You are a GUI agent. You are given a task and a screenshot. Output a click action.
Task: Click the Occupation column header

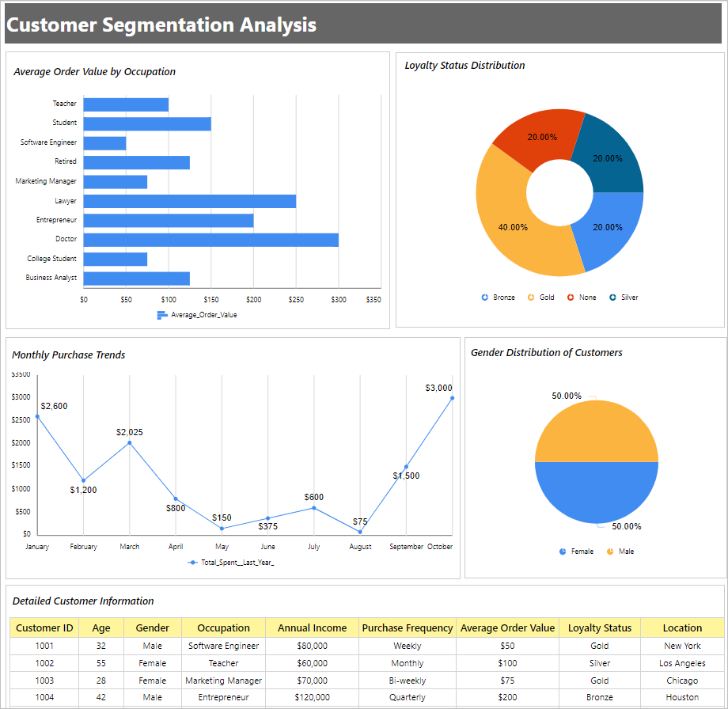(223, 627)
